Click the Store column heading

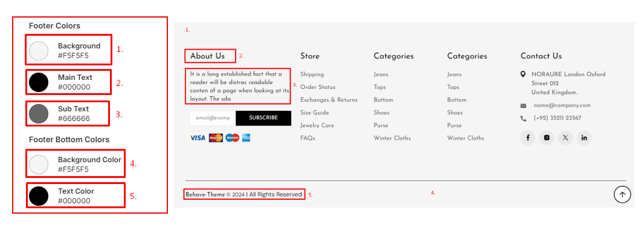point(310,56)
